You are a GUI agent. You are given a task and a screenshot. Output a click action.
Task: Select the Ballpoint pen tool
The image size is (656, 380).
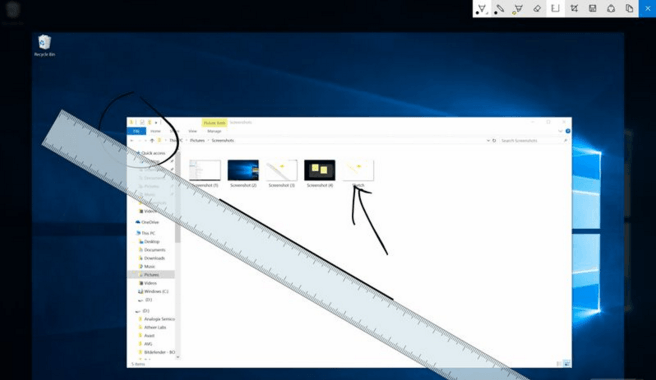(x=482, y=9)
